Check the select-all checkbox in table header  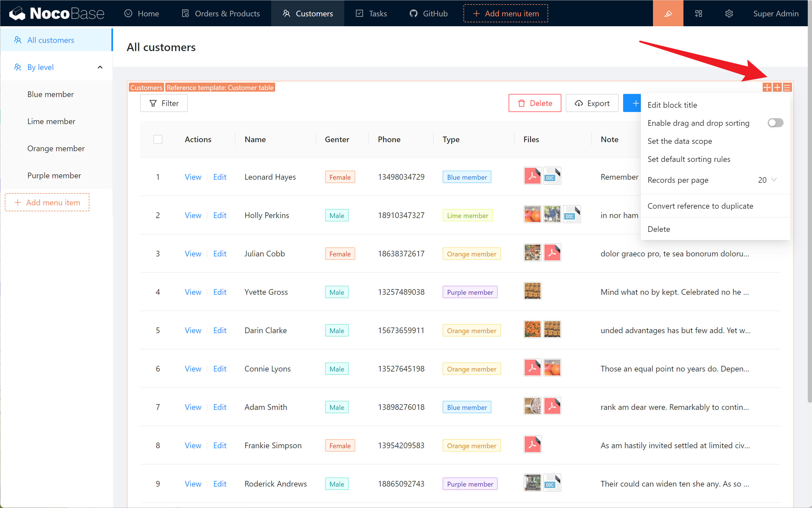[158, 139]
